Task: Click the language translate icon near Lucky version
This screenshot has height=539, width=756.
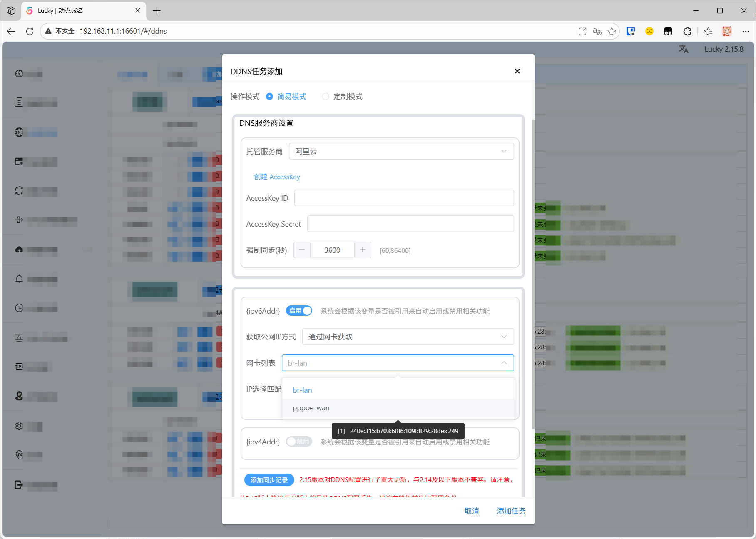Action: click(683, 49)
